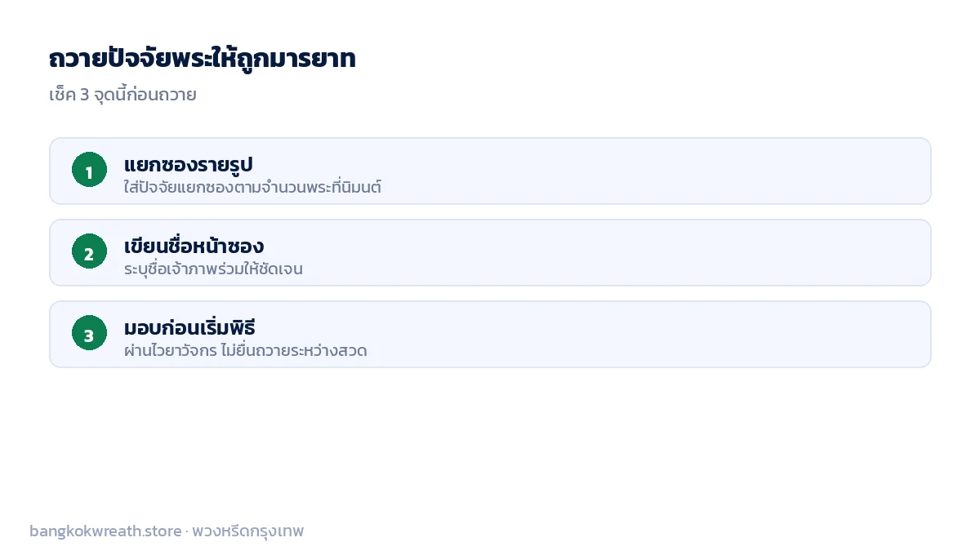Click the first step card background
The image size is (980, 551).
point(490,171)
